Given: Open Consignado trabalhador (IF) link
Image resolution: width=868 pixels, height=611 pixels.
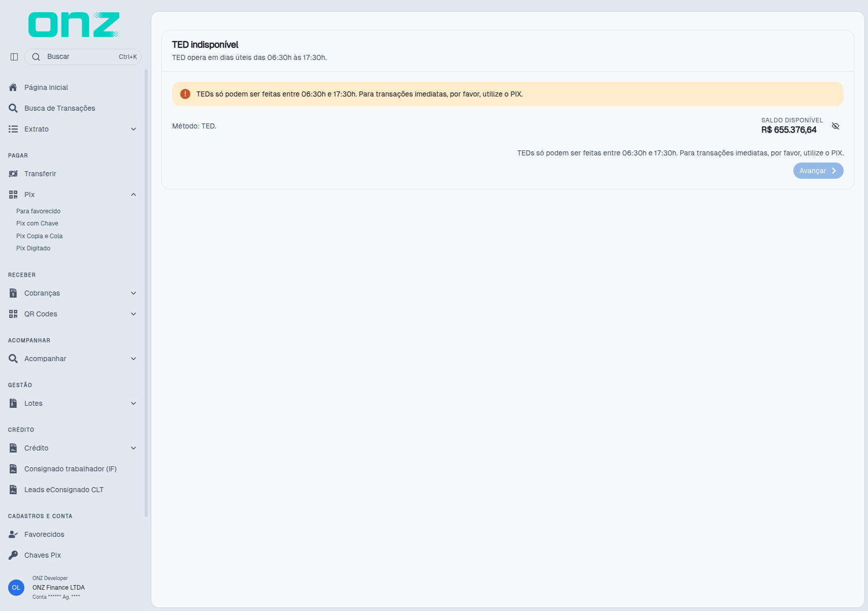Looking at the screenshot, I should coord(71,469).
